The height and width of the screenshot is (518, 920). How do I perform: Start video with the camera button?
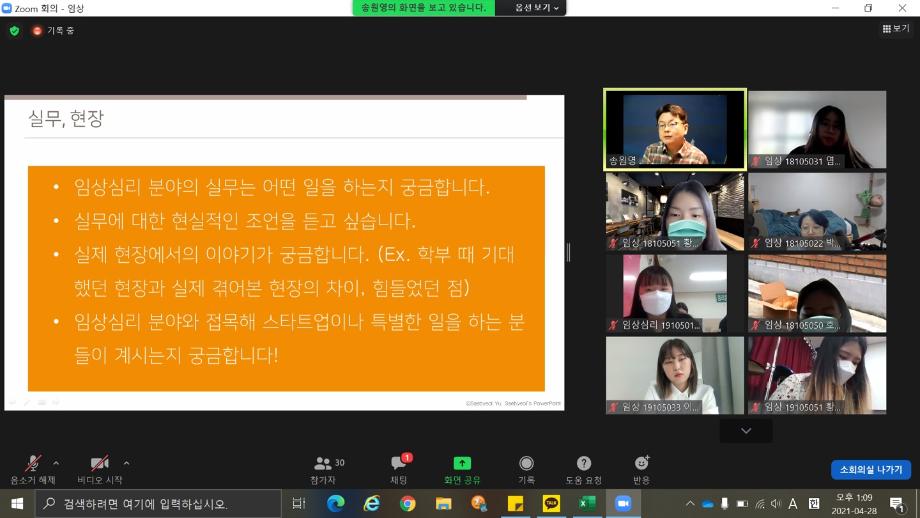point(99,467)
